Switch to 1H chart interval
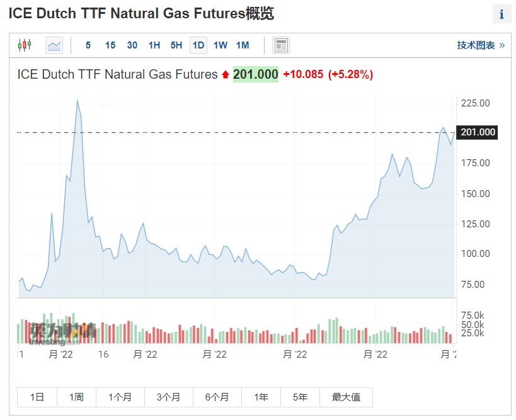 [154, 45]
